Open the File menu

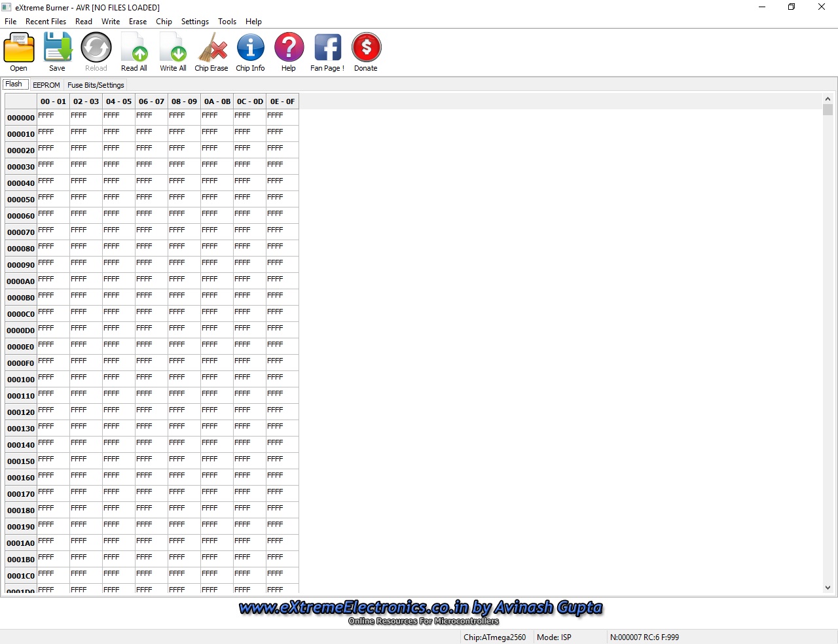[10, 22]
